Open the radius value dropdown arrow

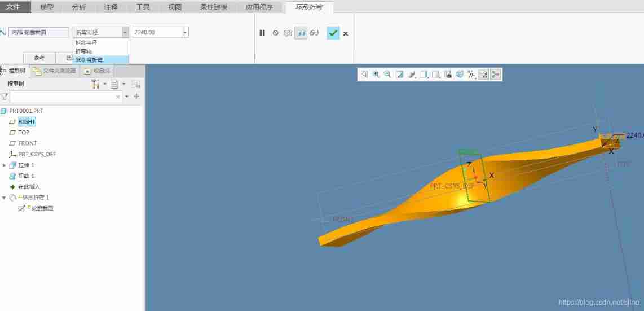(x=185, y=33)
